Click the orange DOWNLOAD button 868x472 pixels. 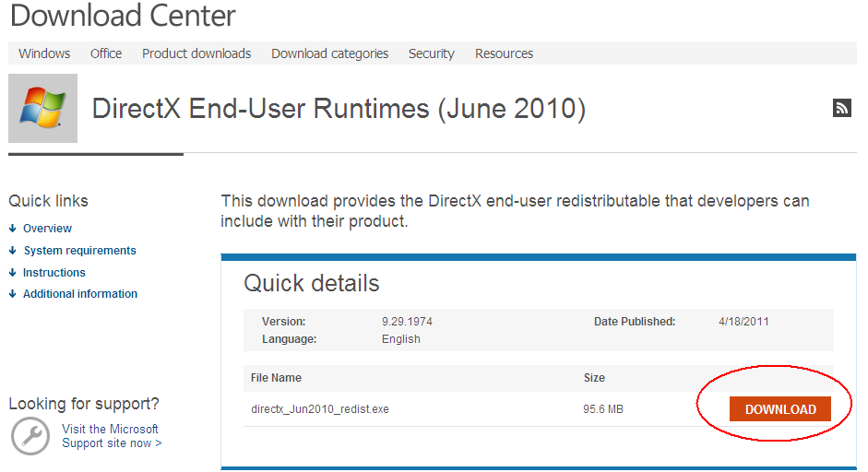point(780,409)
